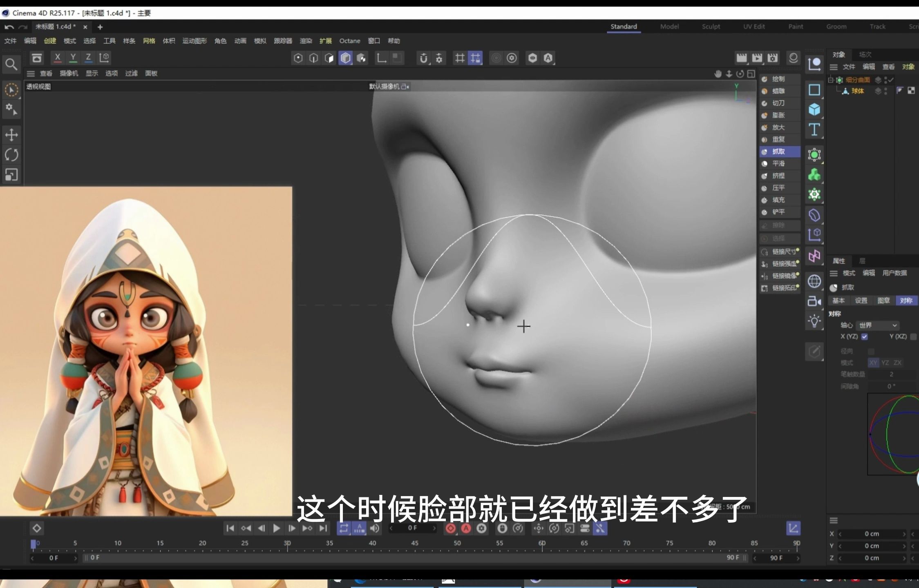The image size is (919, 588).
Task: Jump to the animation start
Action: click(230, 528)
